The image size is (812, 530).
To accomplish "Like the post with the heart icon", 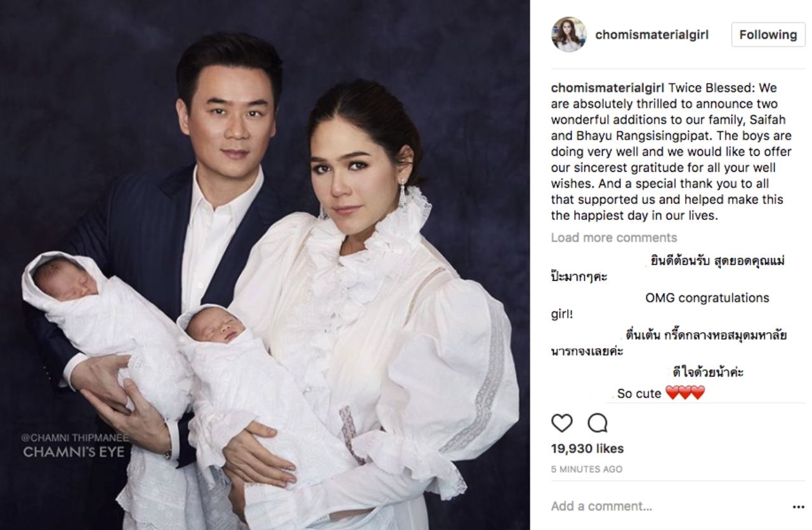I will coord(561,423).
